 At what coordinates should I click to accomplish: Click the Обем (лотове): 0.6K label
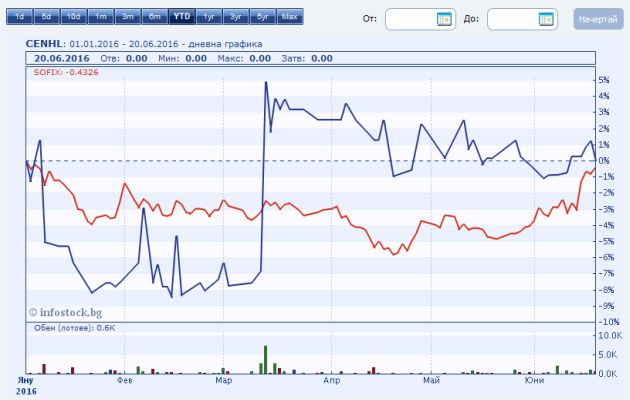[75, 328]
